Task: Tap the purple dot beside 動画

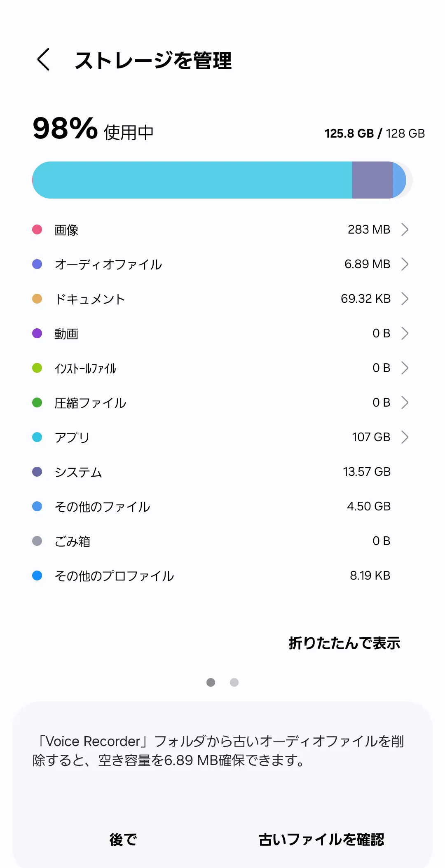Action: pos(37,333)
